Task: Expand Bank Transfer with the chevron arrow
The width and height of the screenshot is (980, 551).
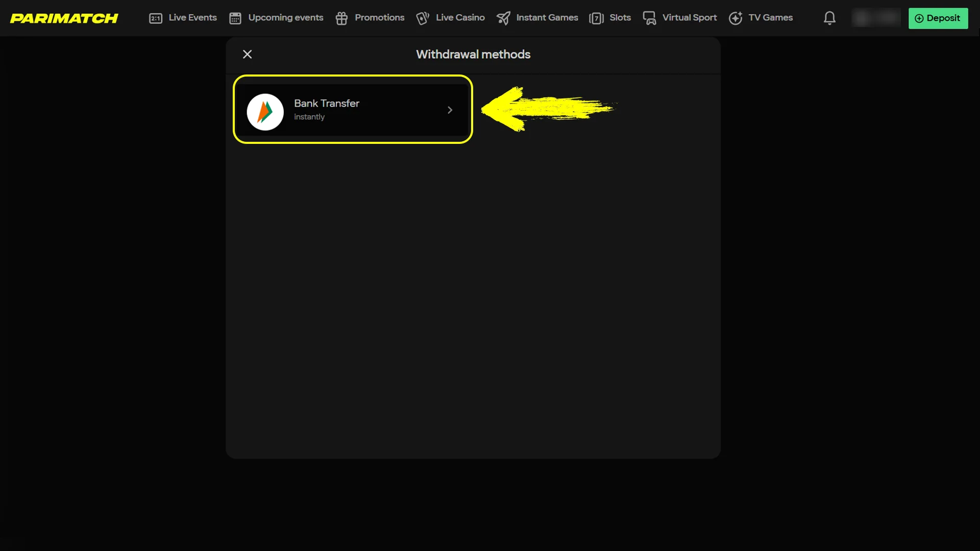Action: 450,110
